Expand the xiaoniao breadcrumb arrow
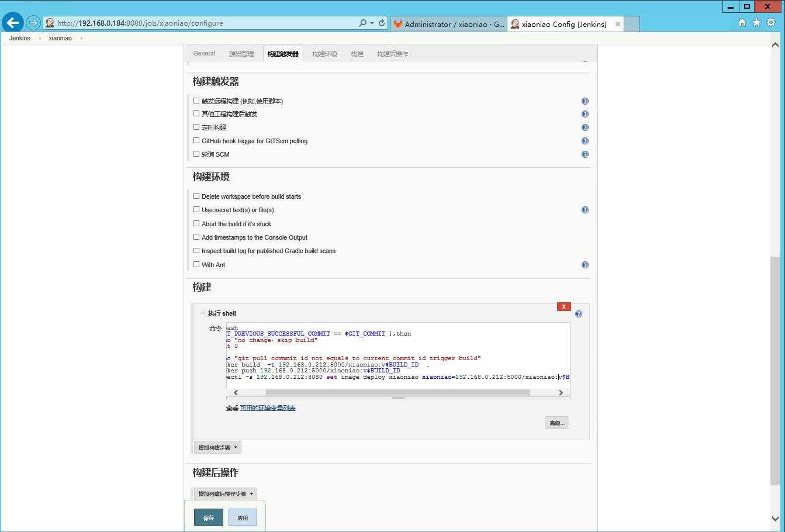This screenshot has height=532, width=785. 81,38
